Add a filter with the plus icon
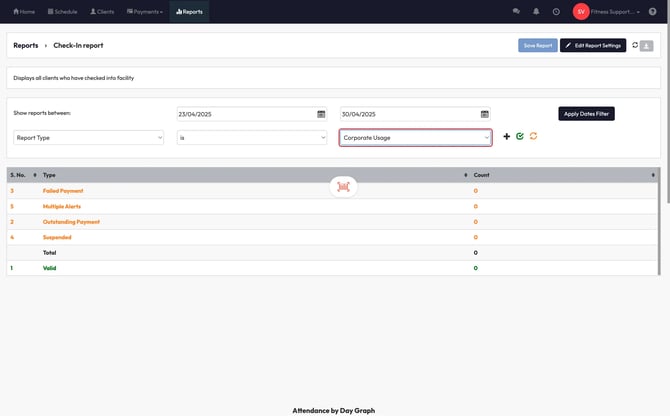The width and height of the screenshot is (670, 416). tap(506, 136)
